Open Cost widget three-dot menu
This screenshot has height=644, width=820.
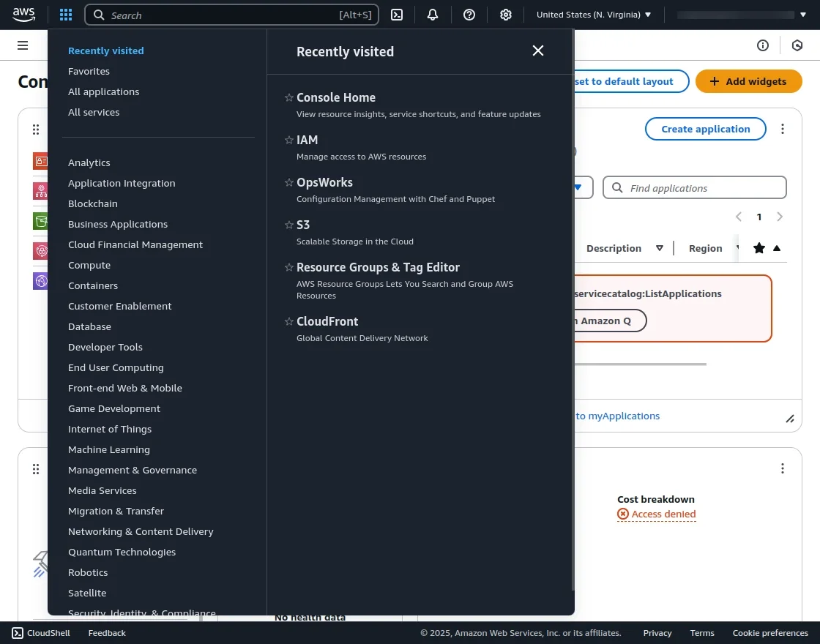tap(783, 468)
